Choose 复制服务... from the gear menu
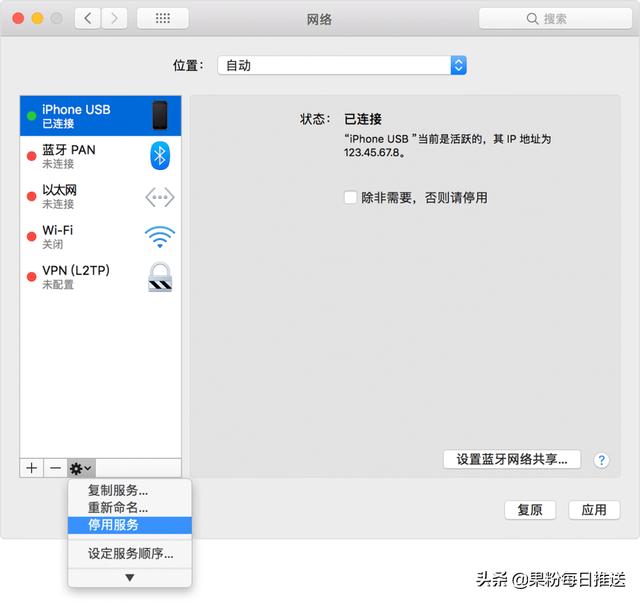 tap(130, 490)
